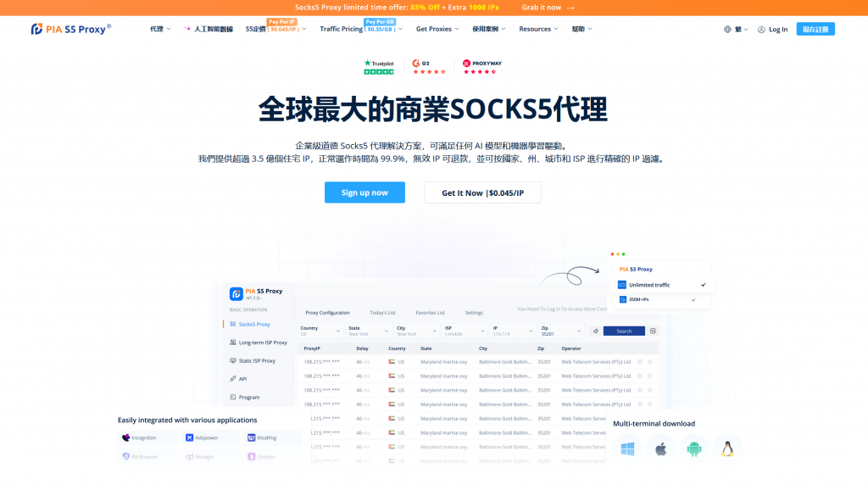This screenshot has height=490, width=868.
Task: Switch to the Proxy Configuration tab
Action: pos(327,313)
